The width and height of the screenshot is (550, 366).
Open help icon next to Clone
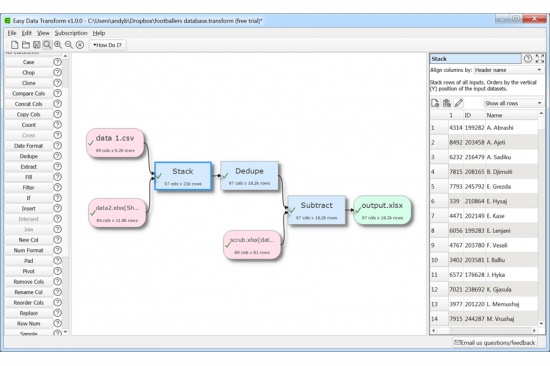(x=58, y=83)
